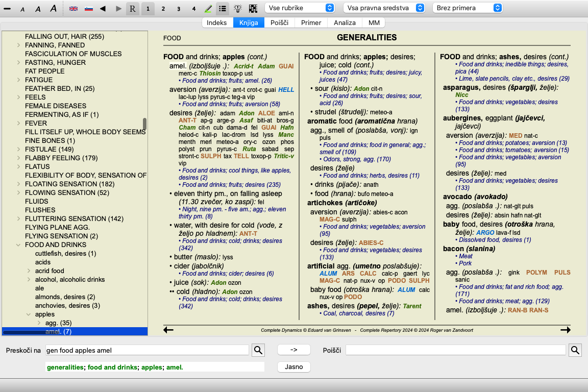The image size is (588, 392).
Task: Follow 'Food and drinks; fruits; desires (235)' link
Action: (x=231, y=185)
